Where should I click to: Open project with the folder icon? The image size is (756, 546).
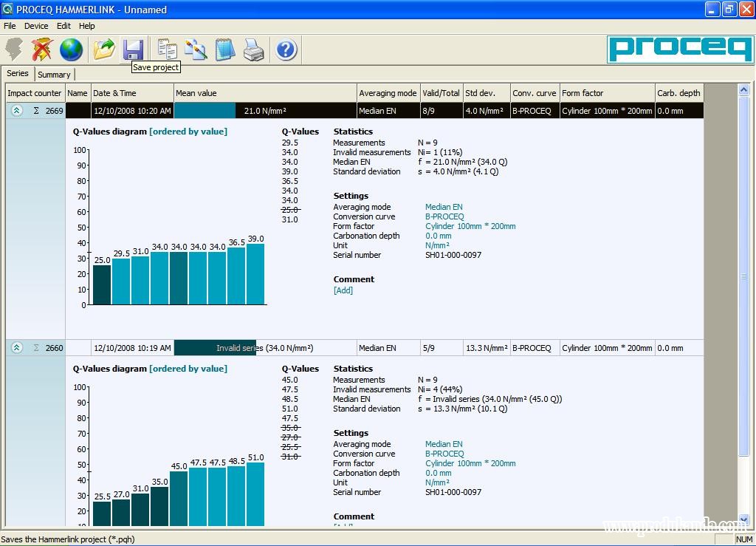[x=104, y=50]
